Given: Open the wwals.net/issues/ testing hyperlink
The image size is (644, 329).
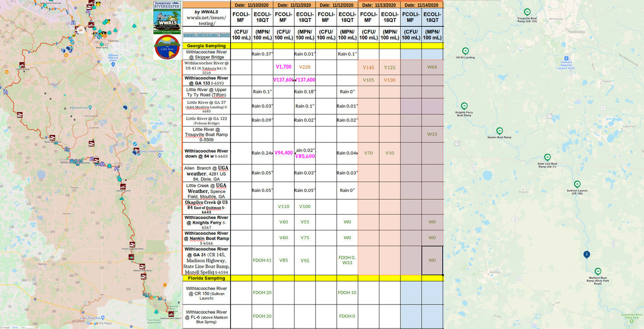Looking at the screenshot, I should [206, 35].
